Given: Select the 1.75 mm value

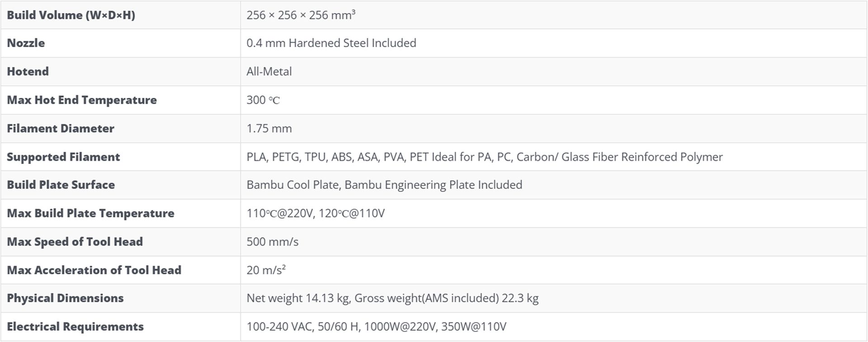Looking at the screenshot, I should pos(269,129).
